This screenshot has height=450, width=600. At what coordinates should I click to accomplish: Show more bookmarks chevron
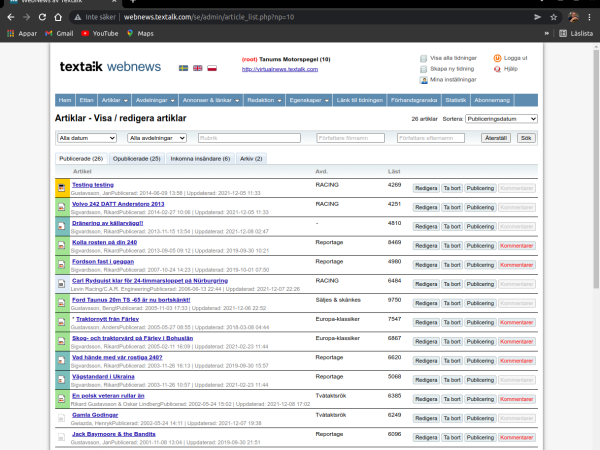546,33
